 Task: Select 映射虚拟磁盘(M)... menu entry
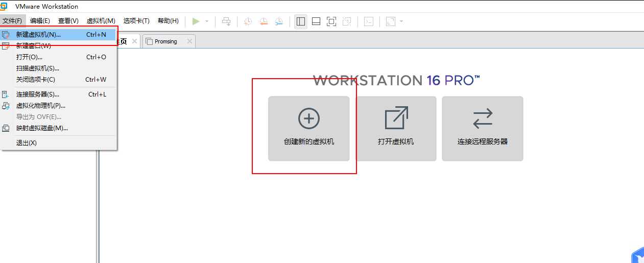coord(58,128)
